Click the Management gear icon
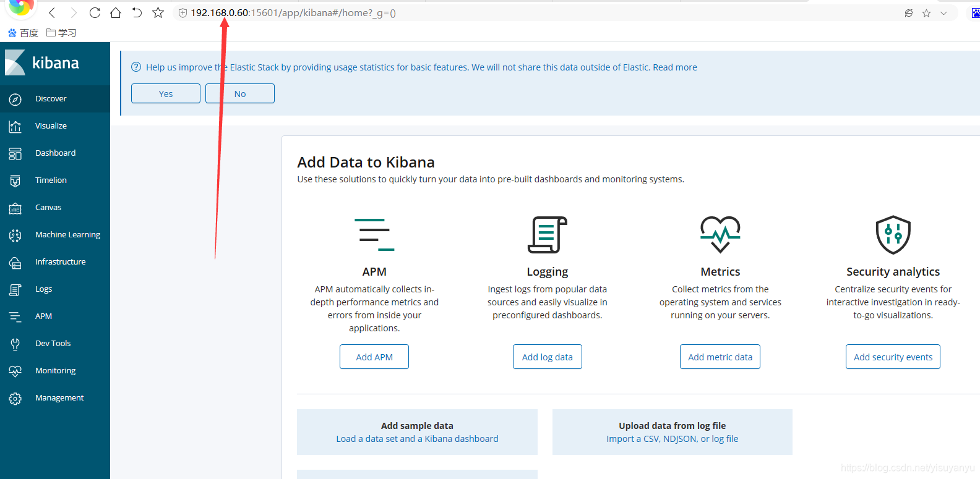This screenshot has width=980, height=479. 15,399
